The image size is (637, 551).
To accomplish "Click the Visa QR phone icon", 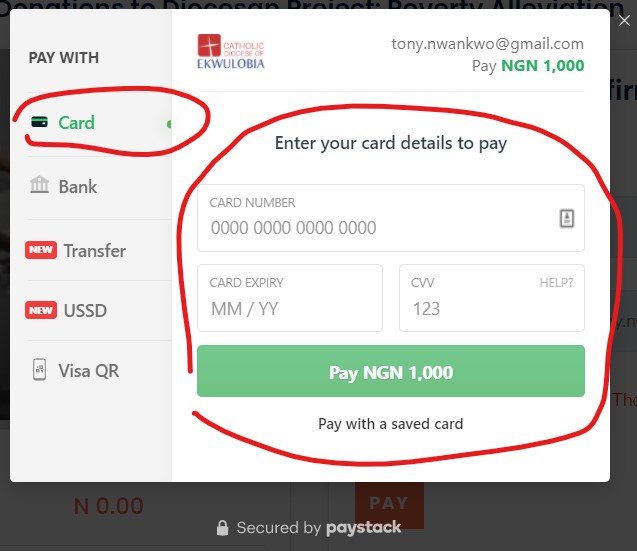I will (x=40, y=370).
